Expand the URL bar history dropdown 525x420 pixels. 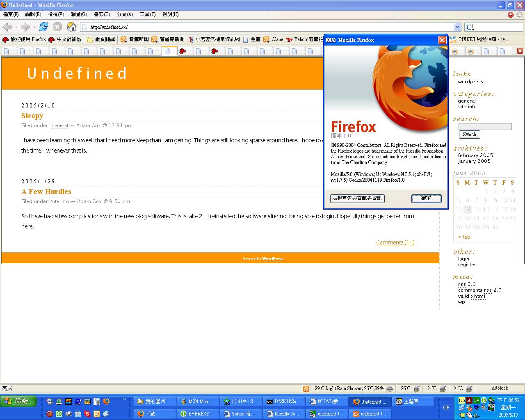[458, 27]
